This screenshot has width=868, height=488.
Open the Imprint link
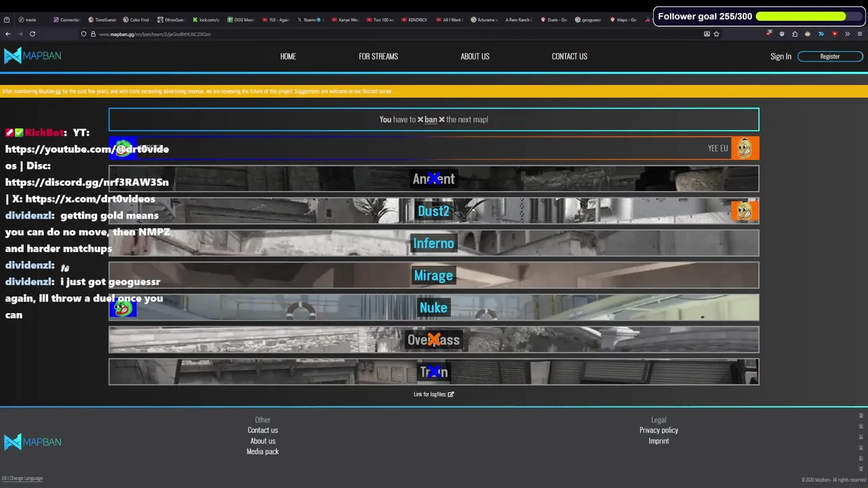(x=658, y=441)
